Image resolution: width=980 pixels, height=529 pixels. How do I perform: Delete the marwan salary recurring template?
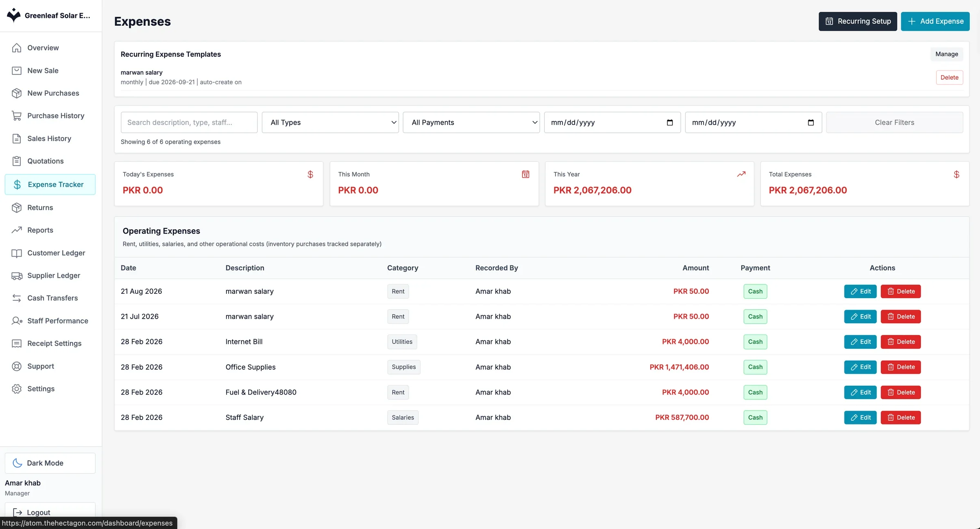[949, 77]
